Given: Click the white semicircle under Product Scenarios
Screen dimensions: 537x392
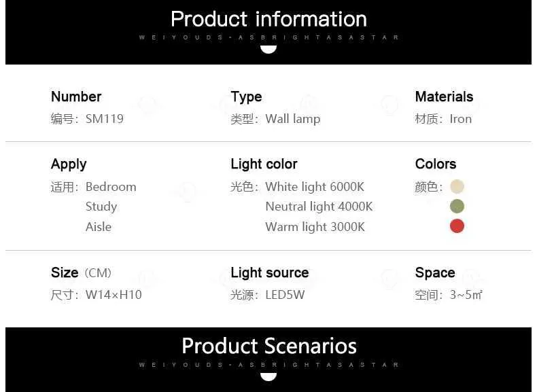Looking at the screenshot, I should point(268,376).
